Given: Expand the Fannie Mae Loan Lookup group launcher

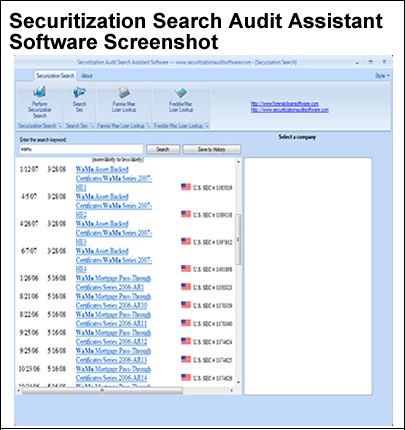Looking at the screenshot, I should tap(148, 126).
